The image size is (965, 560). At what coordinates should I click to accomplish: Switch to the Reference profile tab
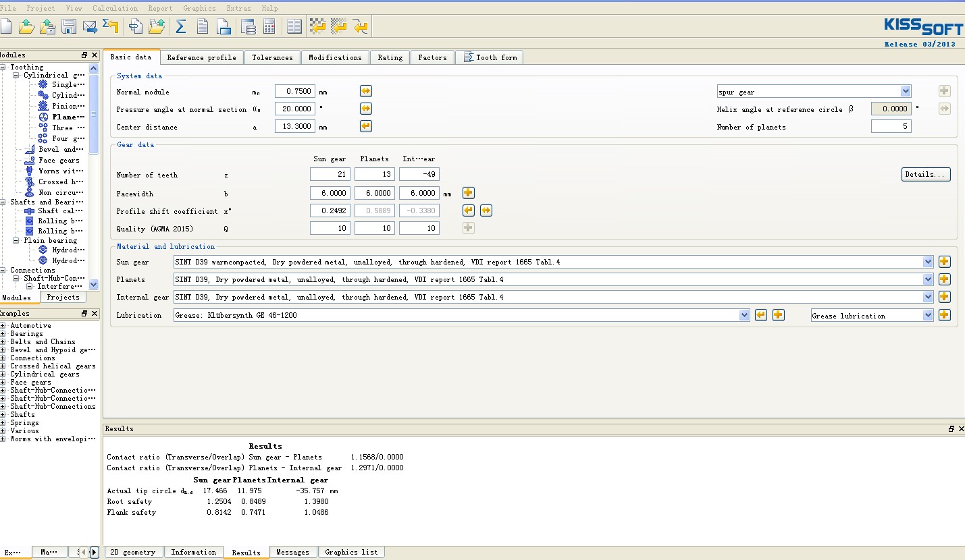point(201,57)
